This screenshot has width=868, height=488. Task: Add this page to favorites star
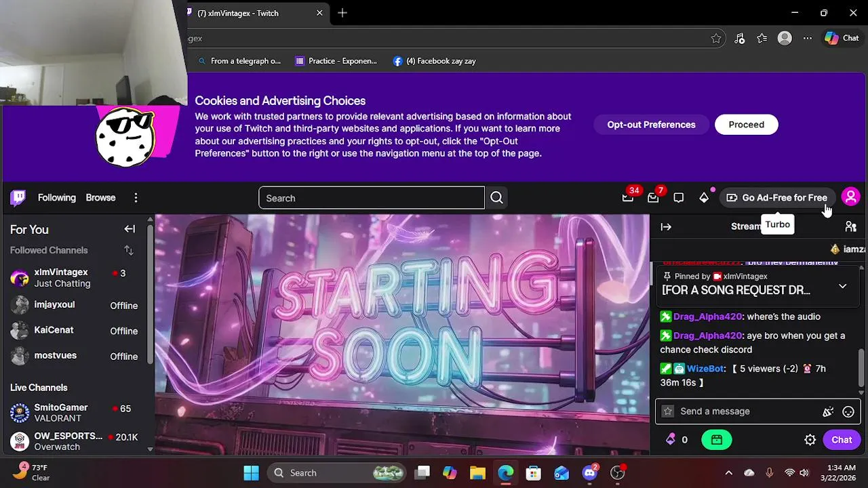click(716, 39)
